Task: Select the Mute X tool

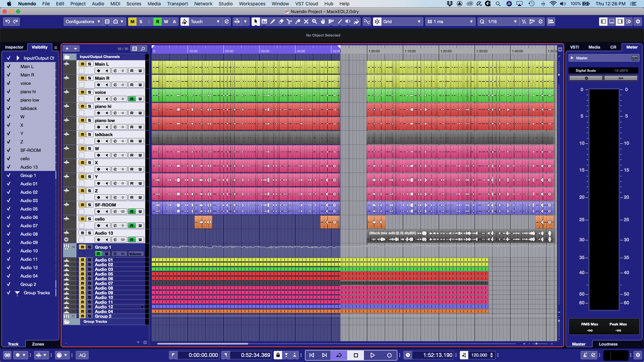Action: click(x=306, y=21)
